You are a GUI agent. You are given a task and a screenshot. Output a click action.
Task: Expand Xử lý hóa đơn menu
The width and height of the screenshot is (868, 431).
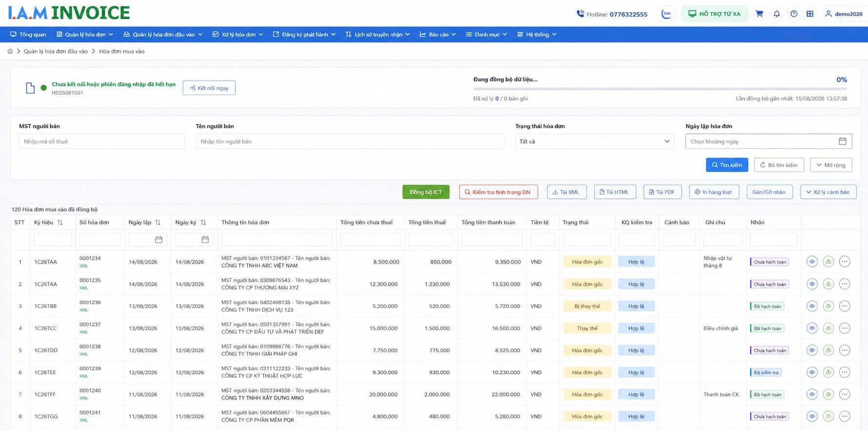click(238, 35)
